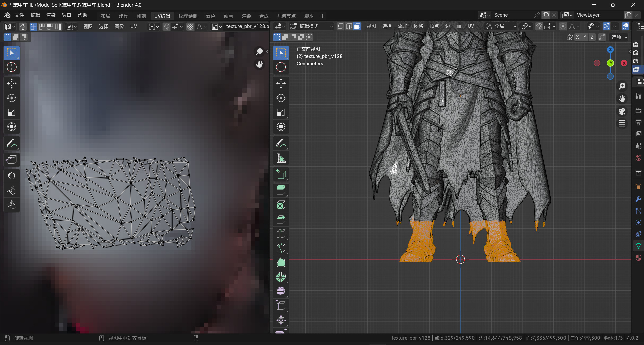The image size is (644, 345).
Task: Toggle snapping in UV editor
Action: 166,26
